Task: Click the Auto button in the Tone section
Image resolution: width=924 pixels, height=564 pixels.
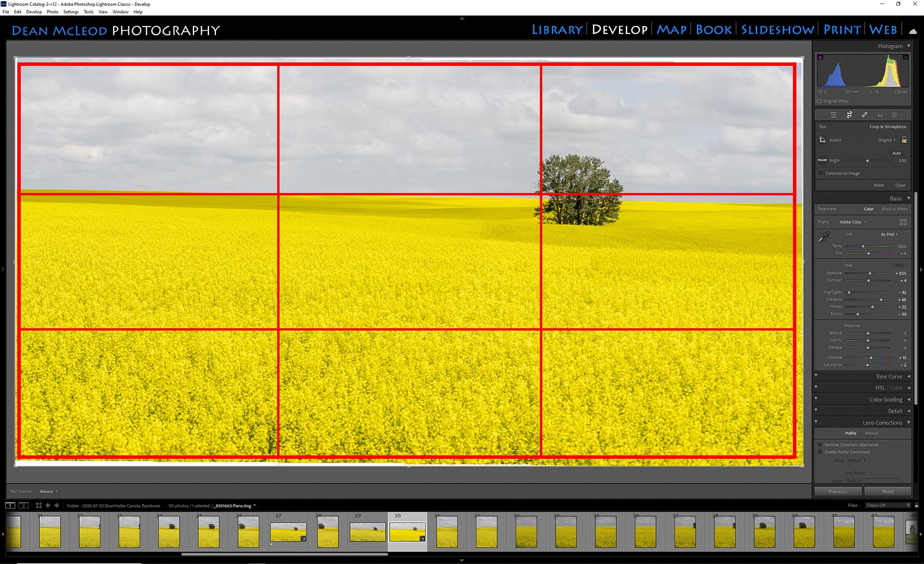Action: coord(899,265)
